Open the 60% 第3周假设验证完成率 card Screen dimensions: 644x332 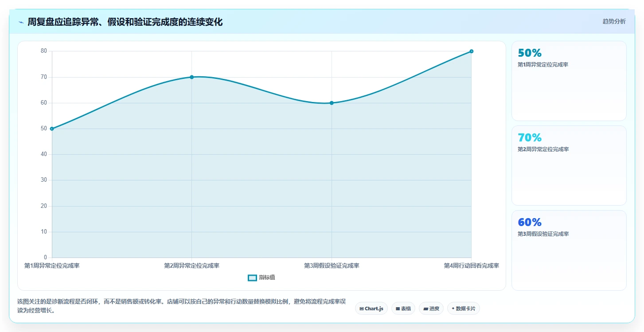[x=569, y=250]
